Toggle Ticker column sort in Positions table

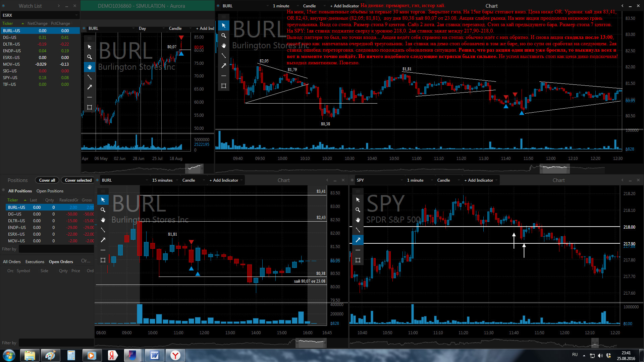click(17, 200)
